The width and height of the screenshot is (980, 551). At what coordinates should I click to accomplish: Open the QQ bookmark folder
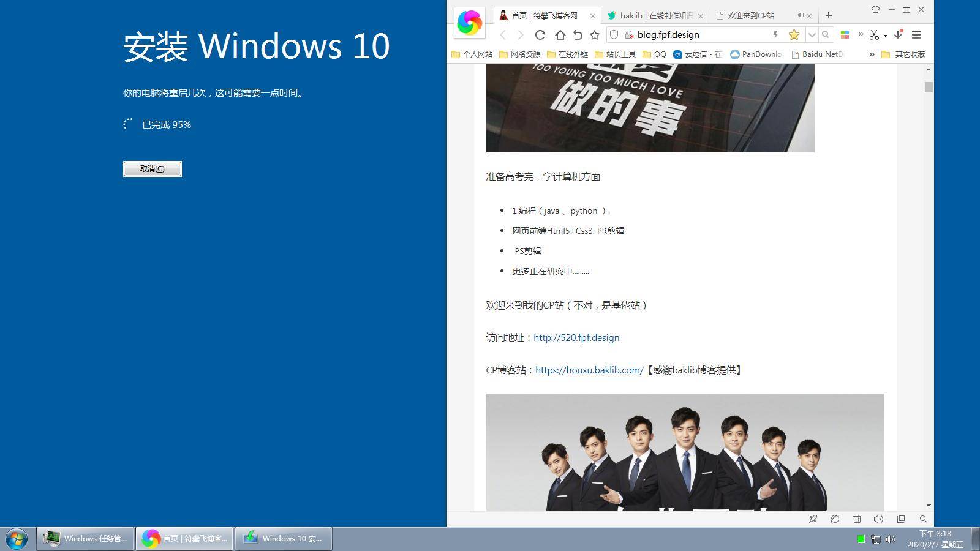coord(654,54)
